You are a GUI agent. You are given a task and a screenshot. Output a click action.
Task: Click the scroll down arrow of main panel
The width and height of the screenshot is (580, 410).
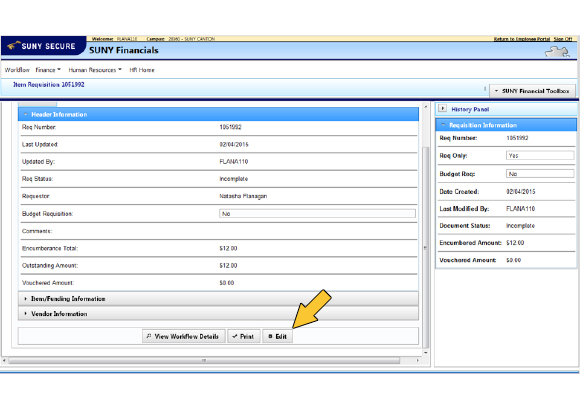pyautogui.click(x=425, y=353)
